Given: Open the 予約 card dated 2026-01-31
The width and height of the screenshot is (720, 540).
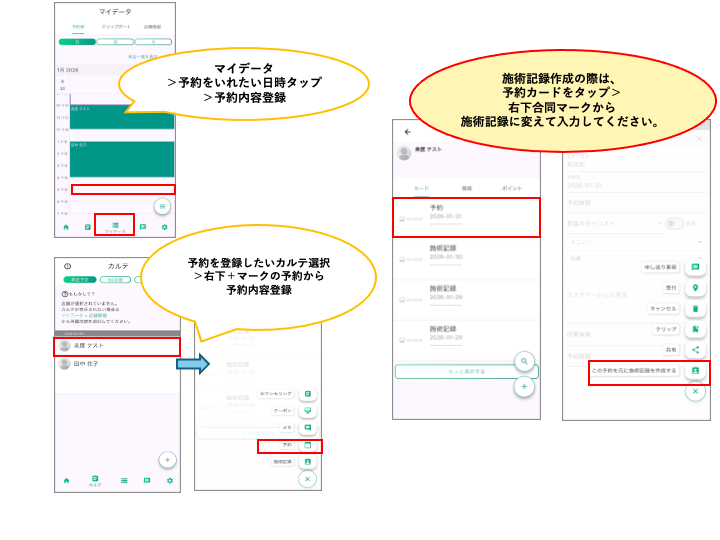Looking at the screenshot, I should pos(466,217).
